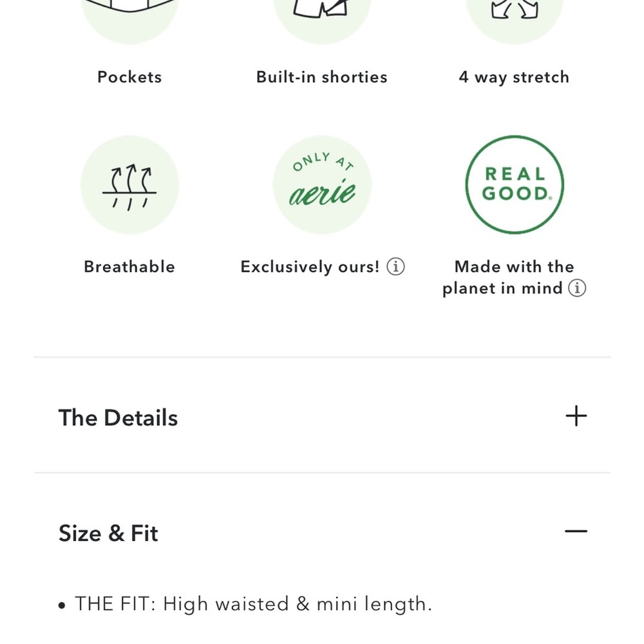Tap the Breathable airflow icon
644x644 pixels.
[x=130, y=185]
